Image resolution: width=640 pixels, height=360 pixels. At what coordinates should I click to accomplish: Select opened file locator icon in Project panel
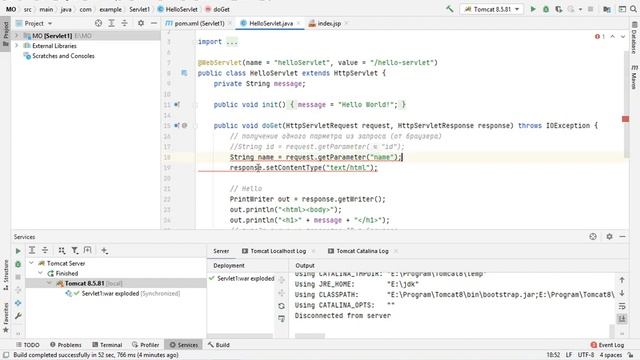point(98,23)
